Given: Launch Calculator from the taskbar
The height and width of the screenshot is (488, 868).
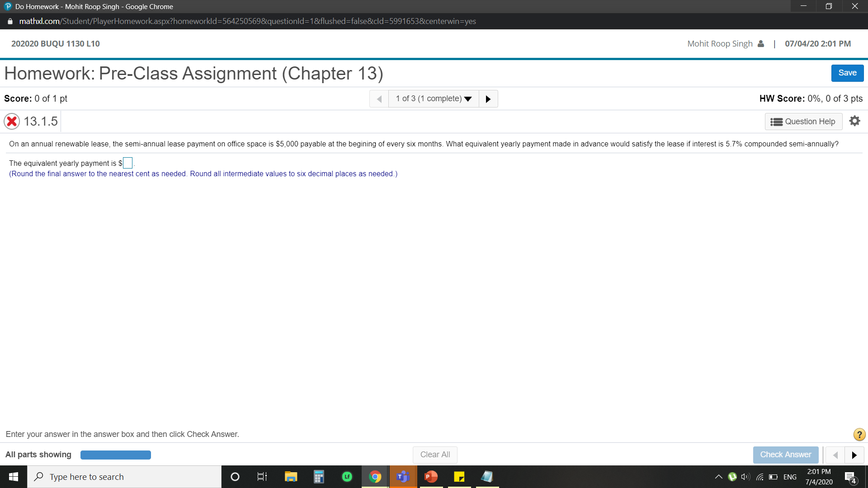Looking at the screenshot, I should [x=319, y=477].
